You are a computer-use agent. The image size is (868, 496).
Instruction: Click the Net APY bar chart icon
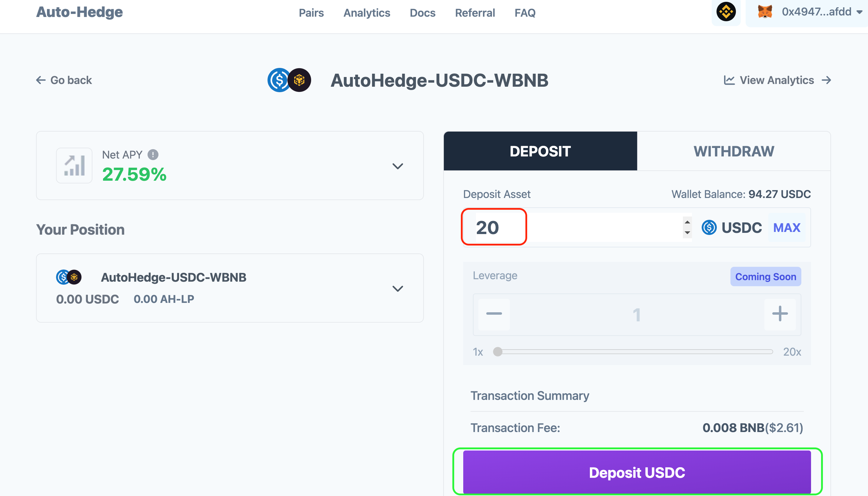[x=74, y=166]
